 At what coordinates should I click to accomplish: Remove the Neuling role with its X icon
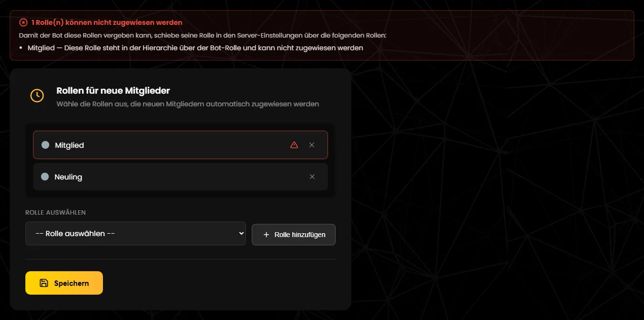click(x=312, y=177)
